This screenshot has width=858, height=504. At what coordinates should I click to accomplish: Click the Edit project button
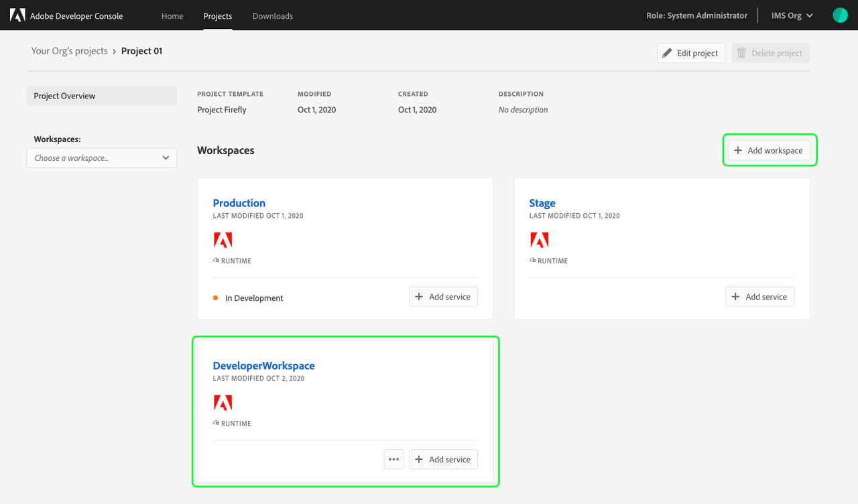pyautogui.click(x=691, y=53)
